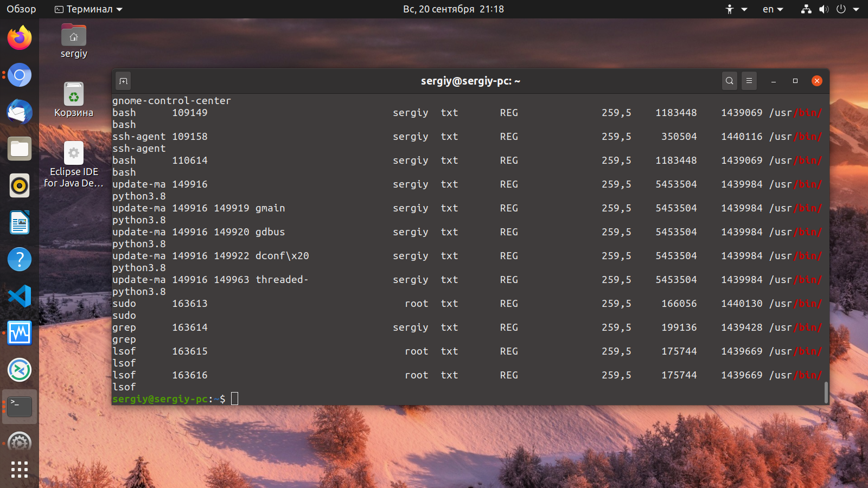Click sudo PID 163613 text
The height and width of the screenshot is (488, 868).
[190, 304]
